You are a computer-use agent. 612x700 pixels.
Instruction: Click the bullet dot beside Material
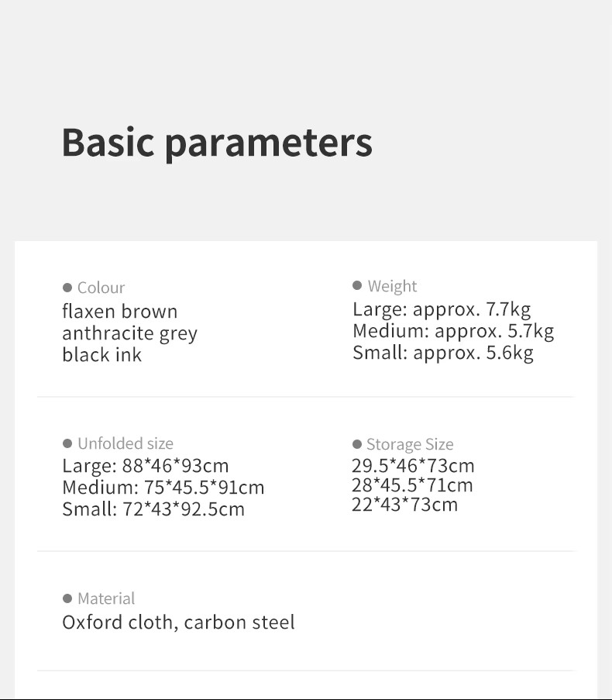[x=67, y=598]
